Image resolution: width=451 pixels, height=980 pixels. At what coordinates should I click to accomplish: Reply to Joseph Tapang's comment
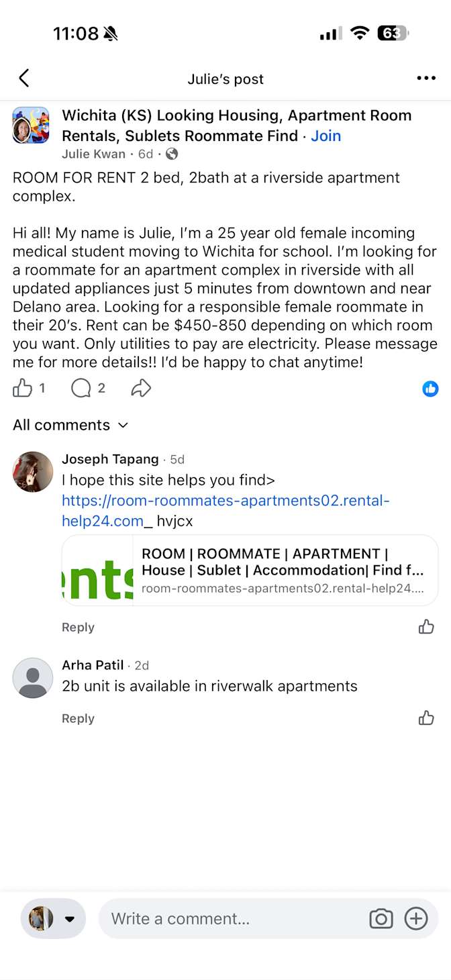78,627
